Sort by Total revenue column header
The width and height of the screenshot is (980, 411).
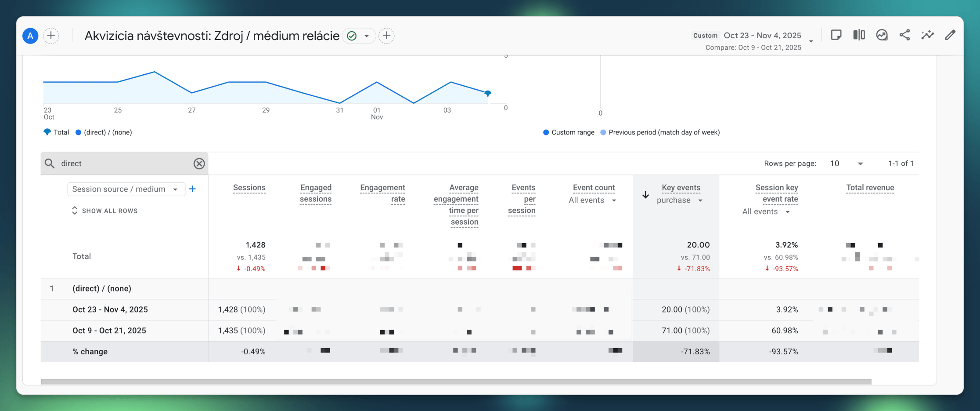870,188
